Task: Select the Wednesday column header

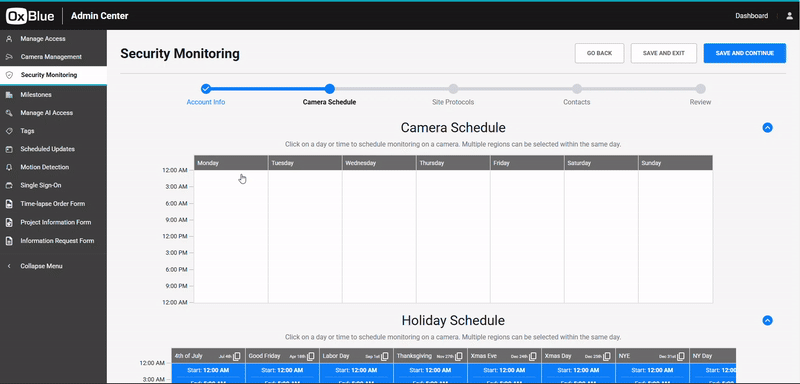Action: pyautogui.click(x=379, y=163)
